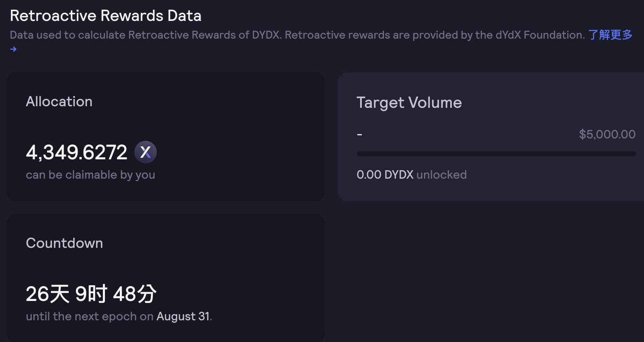The height and width of the screenshot is (342, 644).
Task: Click the $5,000.00 target amount
Action: click(x=607, y=134)
